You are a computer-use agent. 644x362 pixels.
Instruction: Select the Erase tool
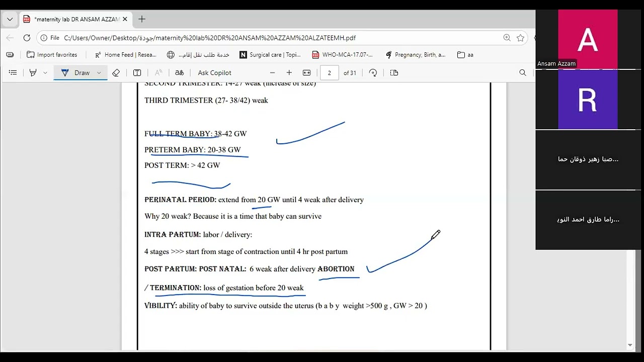pyautogui.click(x=116, y=73)
